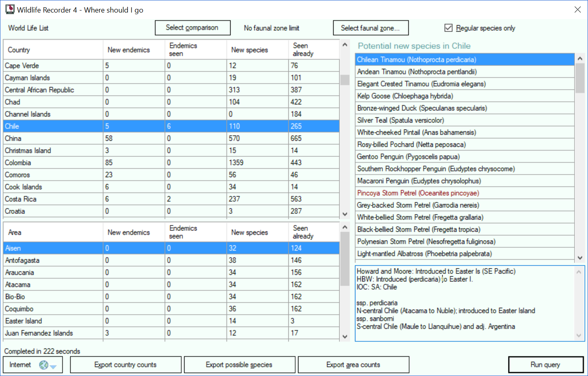Select Southern Rockhopper Penguin entry

(465, 169)
